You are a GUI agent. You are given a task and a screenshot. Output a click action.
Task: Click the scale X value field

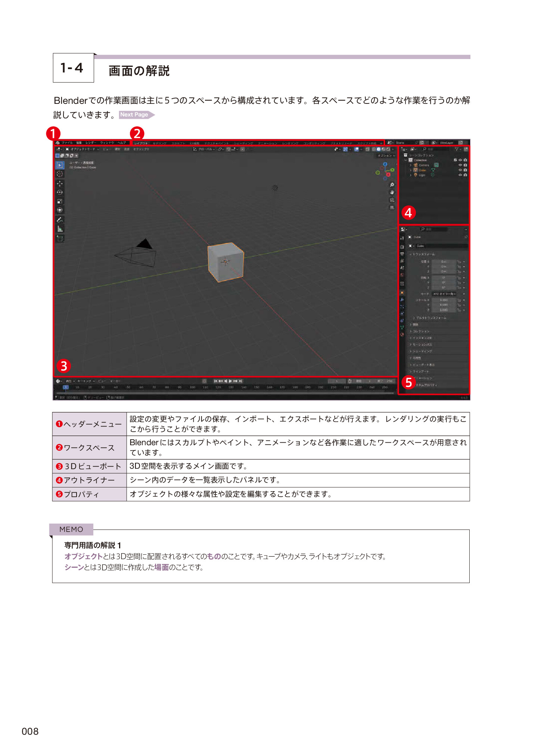pos(444,300)
